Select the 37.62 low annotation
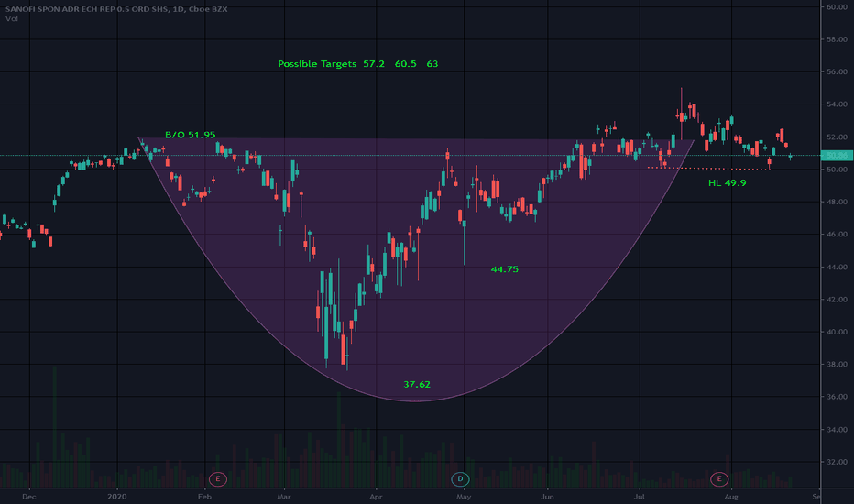 [x=417, y=384]
